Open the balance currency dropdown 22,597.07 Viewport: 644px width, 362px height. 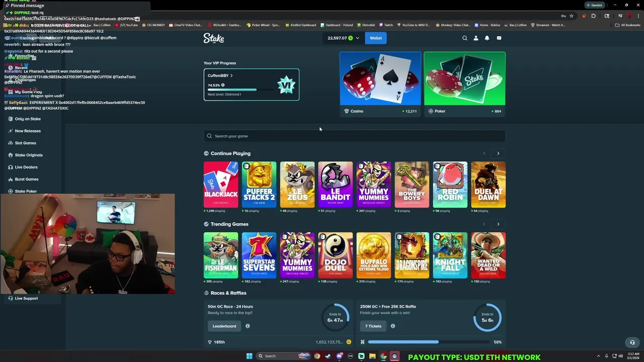point(344,38)
